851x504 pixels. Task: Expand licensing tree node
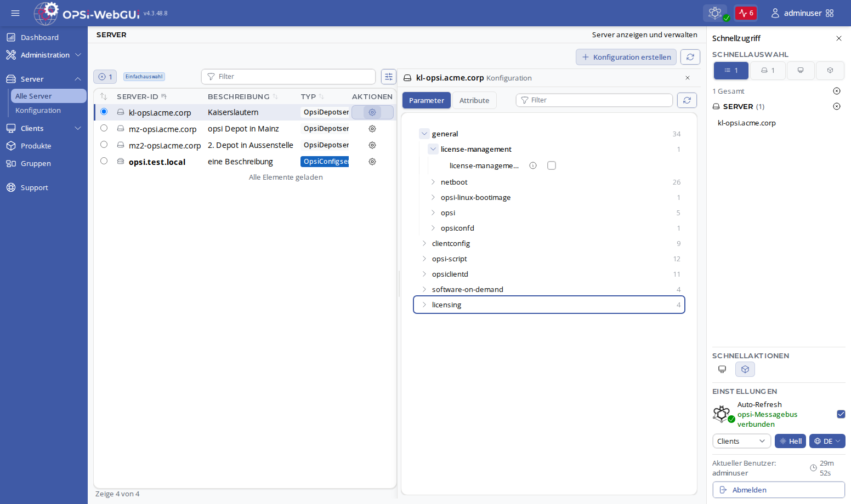[x=424, y=305]
